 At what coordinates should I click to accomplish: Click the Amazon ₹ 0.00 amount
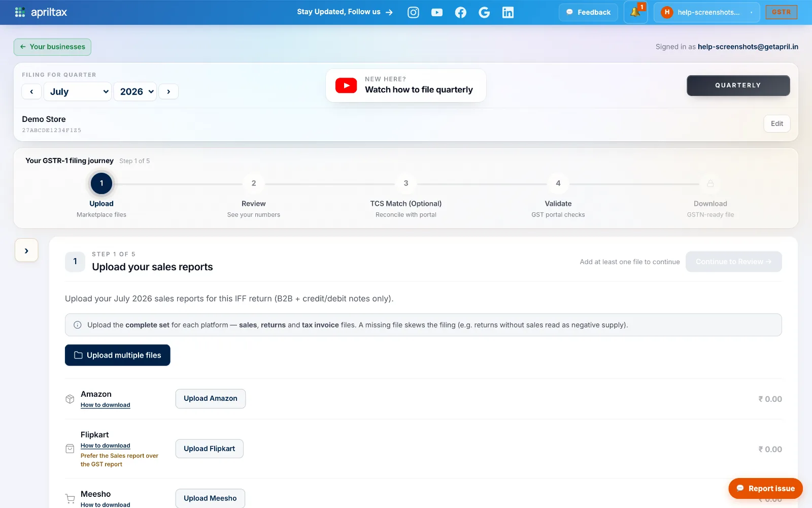pyautogui.click(x=770, y=399)
